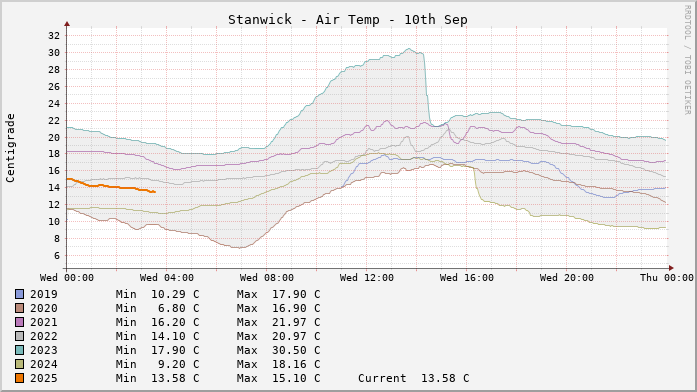Click the 2023 teal line peak near 30
The width and height of the screenshot is (697, 392).
click(409, 49)
